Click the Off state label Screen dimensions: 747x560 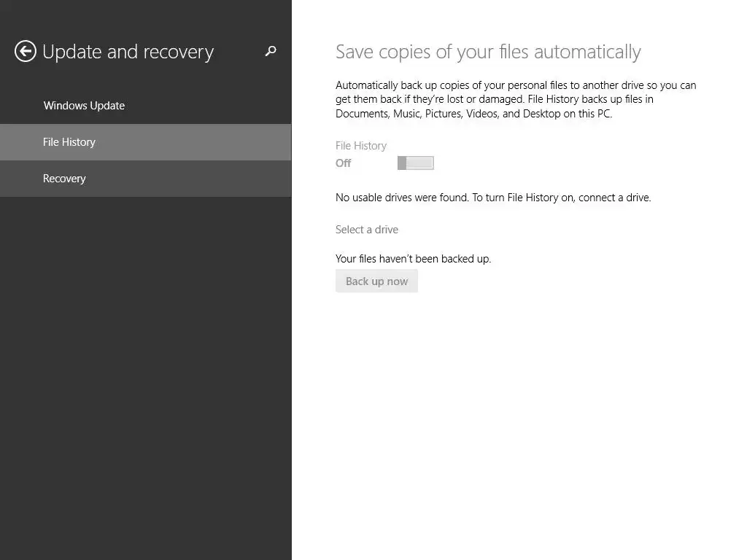click(x=344, y=163)
